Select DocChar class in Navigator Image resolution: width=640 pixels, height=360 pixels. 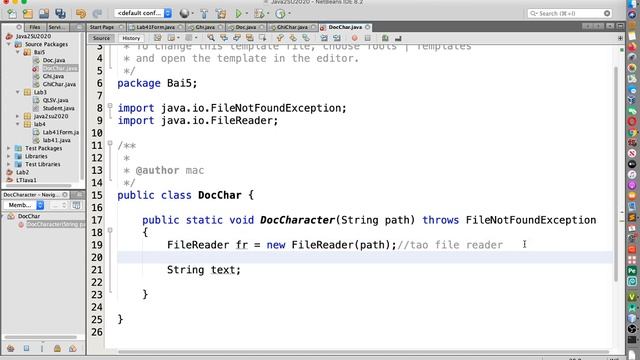point(29,216)
